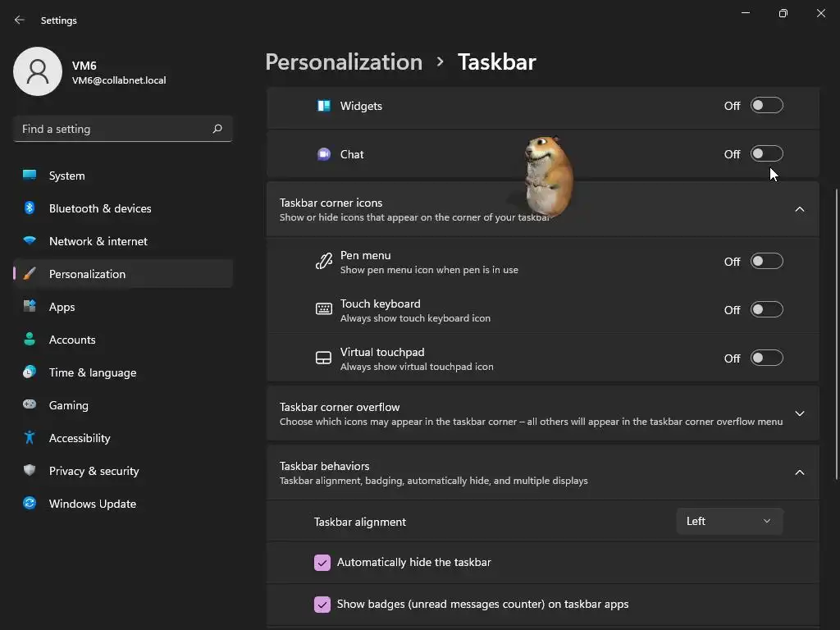Click the search magnifier icon
This screenshot has width=840, height=630.
217,129
